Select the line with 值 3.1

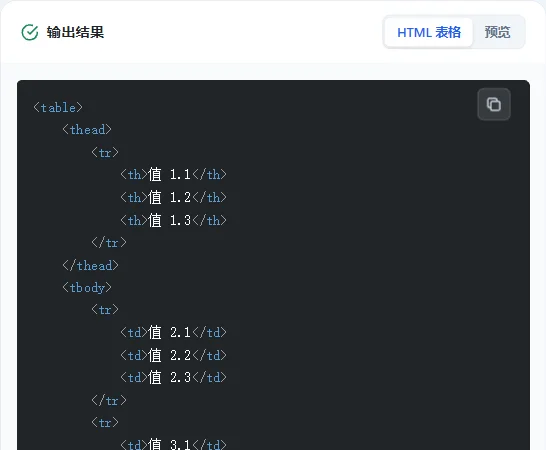click(x=173, y=444)
